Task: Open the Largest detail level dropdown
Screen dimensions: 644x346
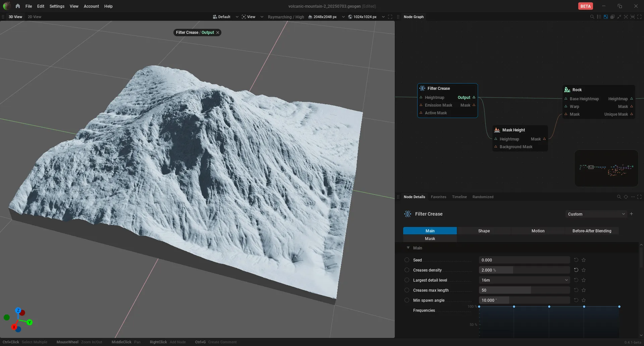Action: (524, 280)
